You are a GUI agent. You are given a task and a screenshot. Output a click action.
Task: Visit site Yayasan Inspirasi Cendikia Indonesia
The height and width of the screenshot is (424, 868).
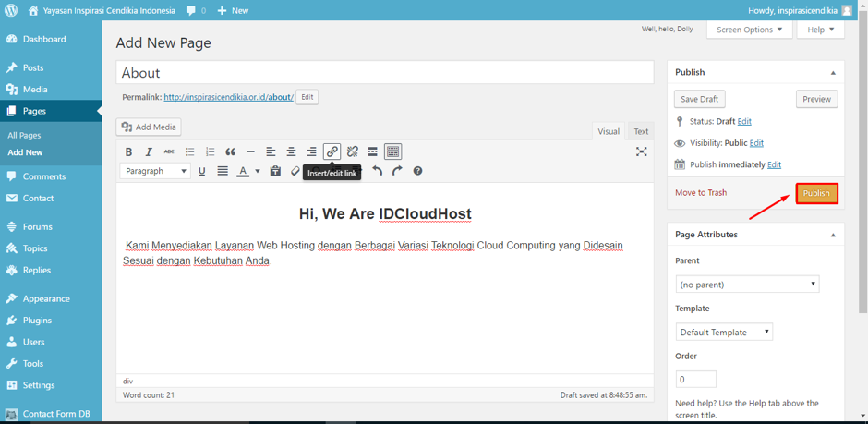coord(102,10)
